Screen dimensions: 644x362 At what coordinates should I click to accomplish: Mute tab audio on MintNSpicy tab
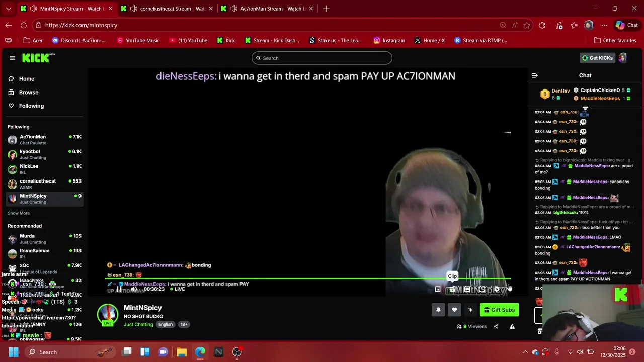[33, 9]
